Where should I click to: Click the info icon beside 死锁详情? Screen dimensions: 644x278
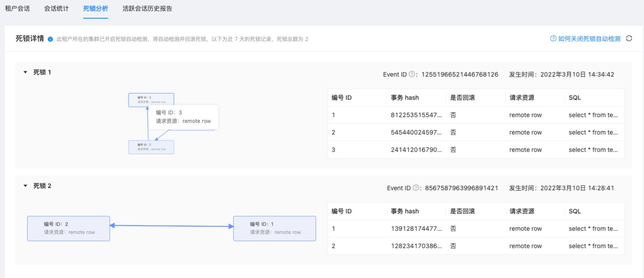coord(50,39)
